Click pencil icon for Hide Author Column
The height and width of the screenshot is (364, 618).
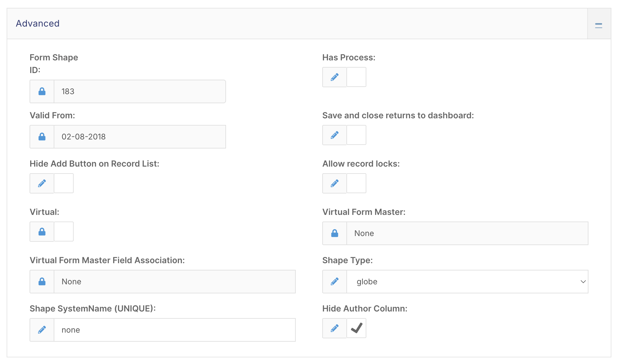335,328
